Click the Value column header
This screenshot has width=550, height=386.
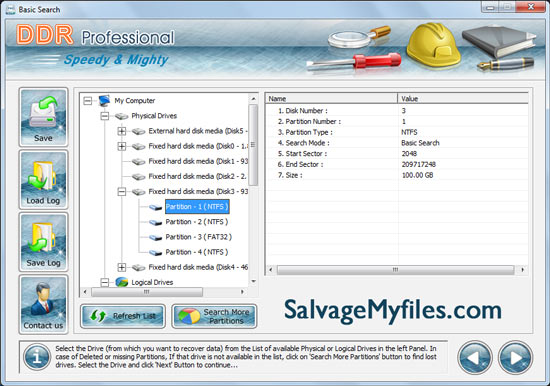(463, 99)
